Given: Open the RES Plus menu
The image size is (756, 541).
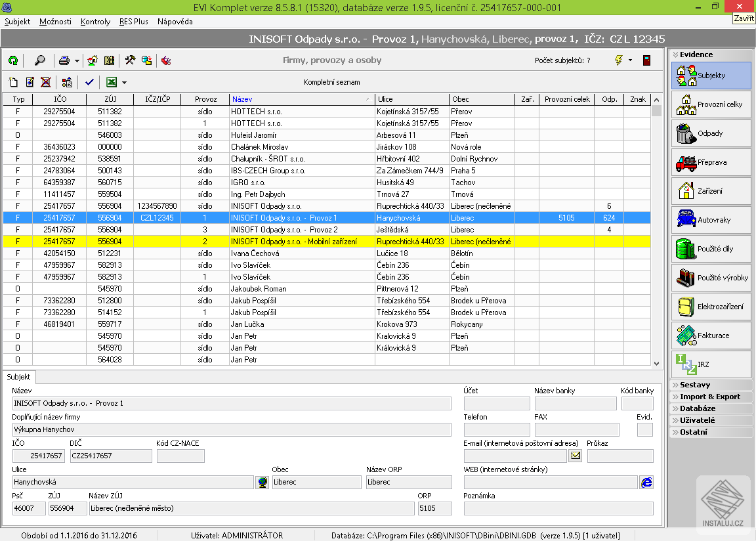Looking at the screenshot, I should pyautogui.click(x=134, y=22).
